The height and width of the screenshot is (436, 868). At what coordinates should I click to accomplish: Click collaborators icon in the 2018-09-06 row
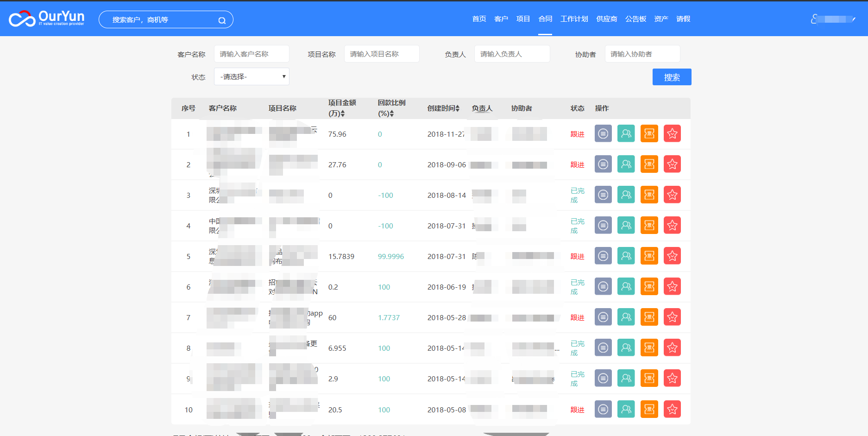pos(626,164)
